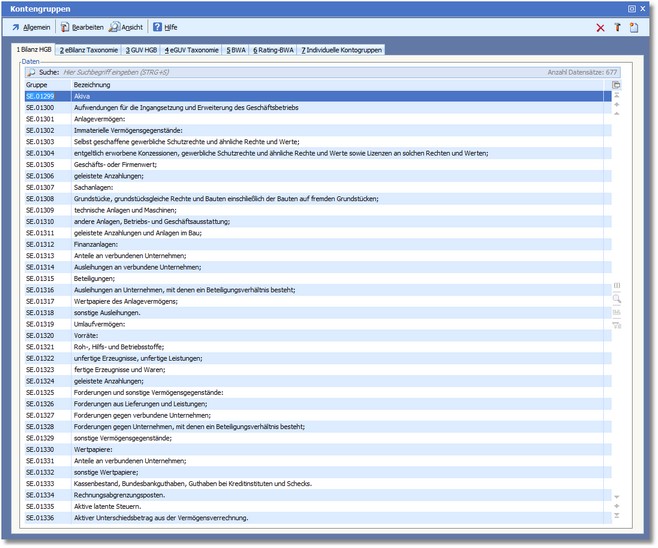Sort by the Bezeichnung column header
658x548 pixels.
pos(300,85)
